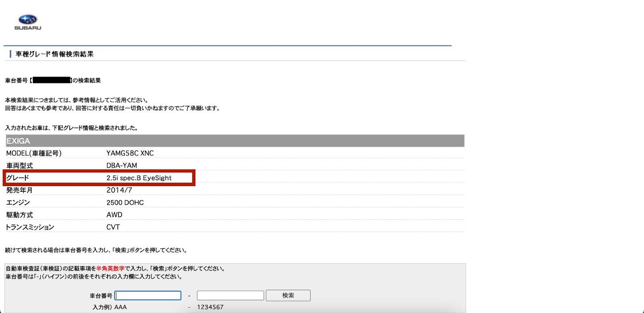Select the hyphen instruction line starting 車台番号は「-」

tap(95, 276)
